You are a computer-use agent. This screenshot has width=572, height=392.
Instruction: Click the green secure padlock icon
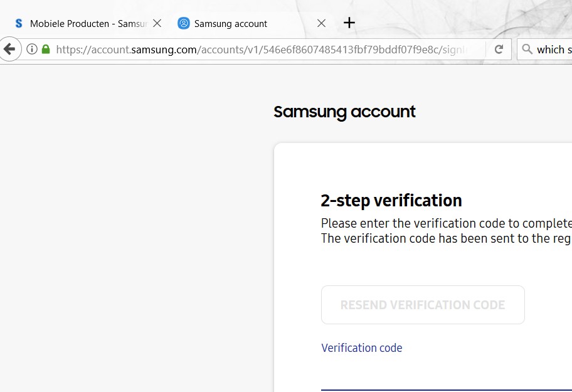tap(45, 49)
